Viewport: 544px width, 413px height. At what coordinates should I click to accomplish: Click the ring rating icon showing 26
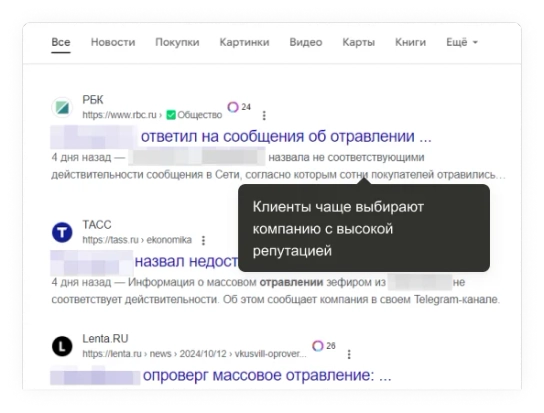click(x=317, y=346)
